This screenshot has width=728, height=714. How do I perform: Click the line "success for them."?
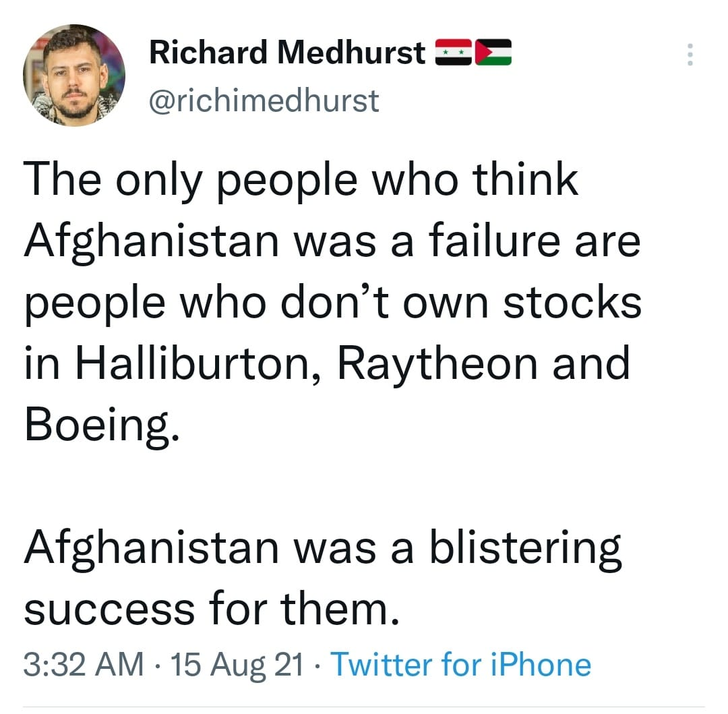pyautogui.click(x=208, y=609)
